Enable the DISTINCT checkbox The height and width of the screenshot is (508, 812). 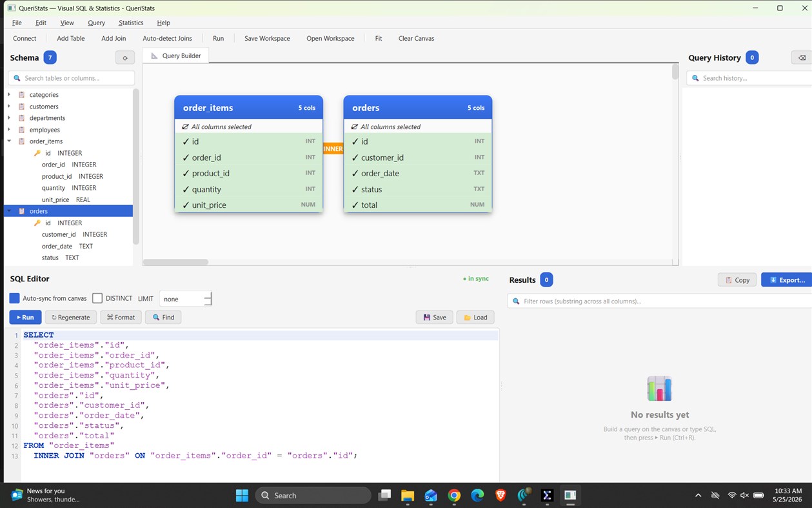coord(97,298)
